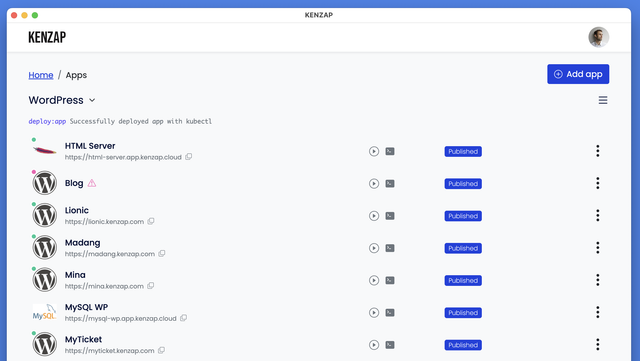Image resolution: width=640 pixels, height=361 pixels.
Task: Open the Mina app title
Action: click(x=75, y=275)
